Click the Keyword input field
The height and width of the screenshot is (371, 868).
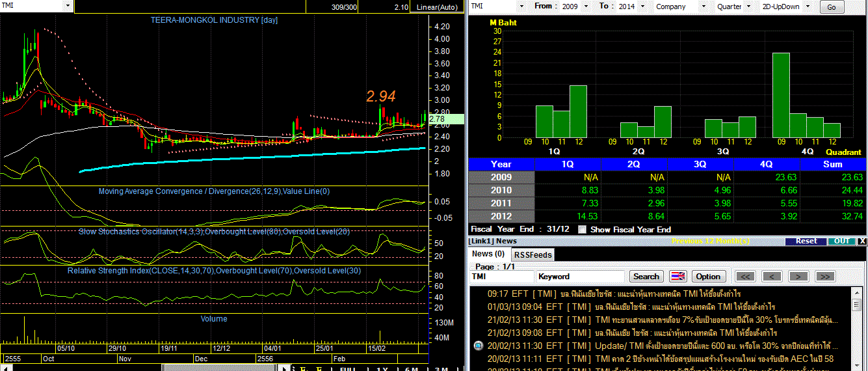click(x=580, y=277)
